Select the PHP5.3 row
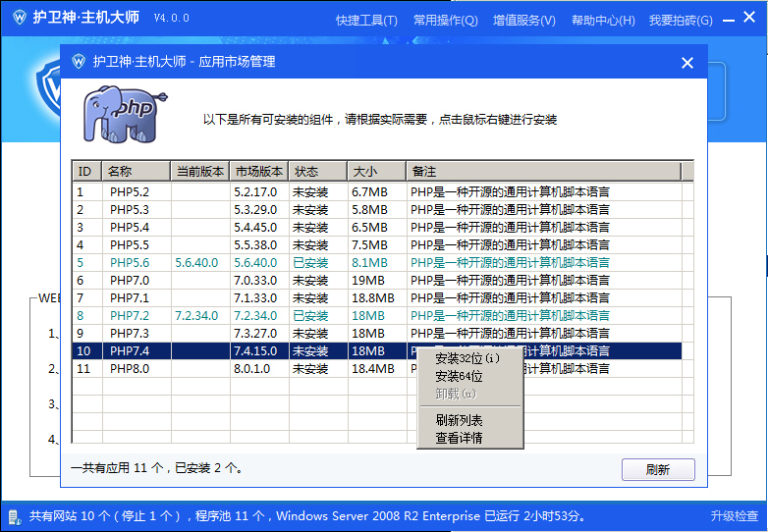The width and height of the screenshot is (768, 532). pos(377,209)
